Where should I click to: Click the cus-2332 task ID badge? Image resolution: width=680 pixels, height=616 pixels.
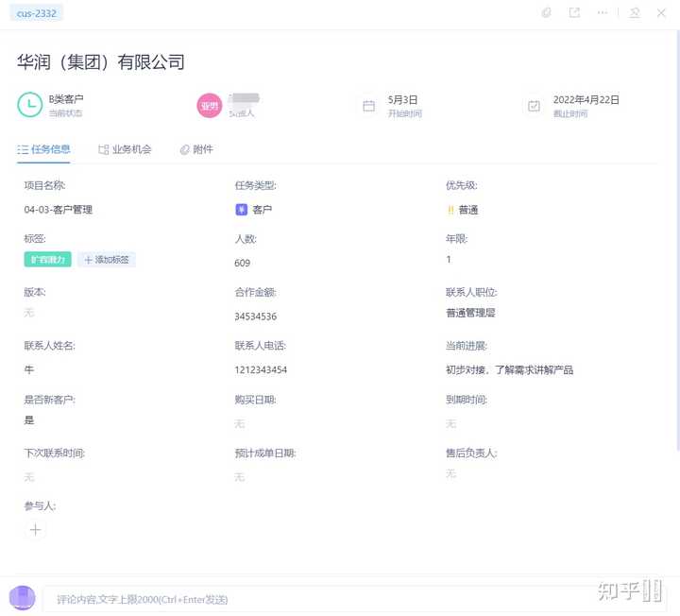tap(37, 13)
